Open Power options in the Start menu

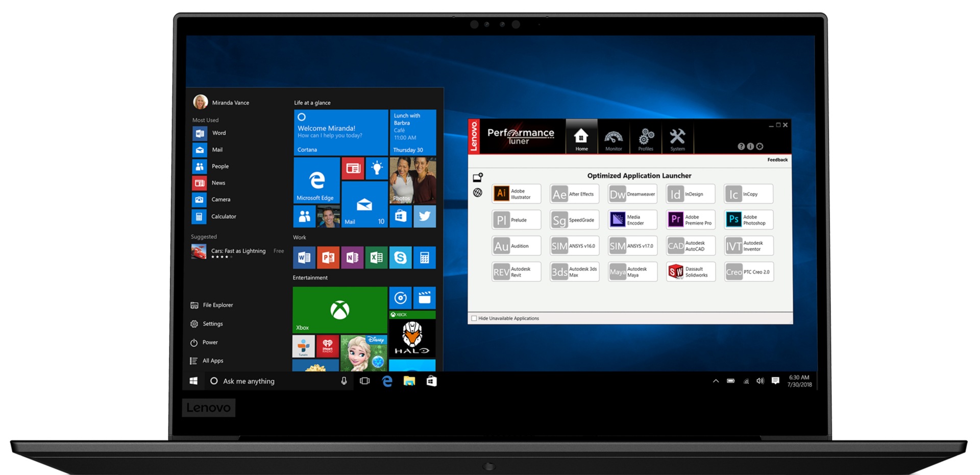[209, 342]
